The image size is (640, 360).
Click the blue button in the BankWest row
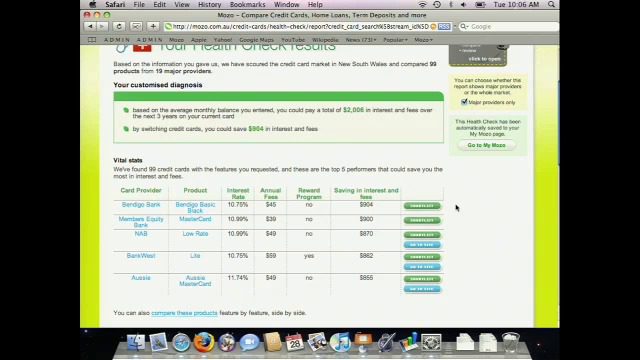(422, 267)
